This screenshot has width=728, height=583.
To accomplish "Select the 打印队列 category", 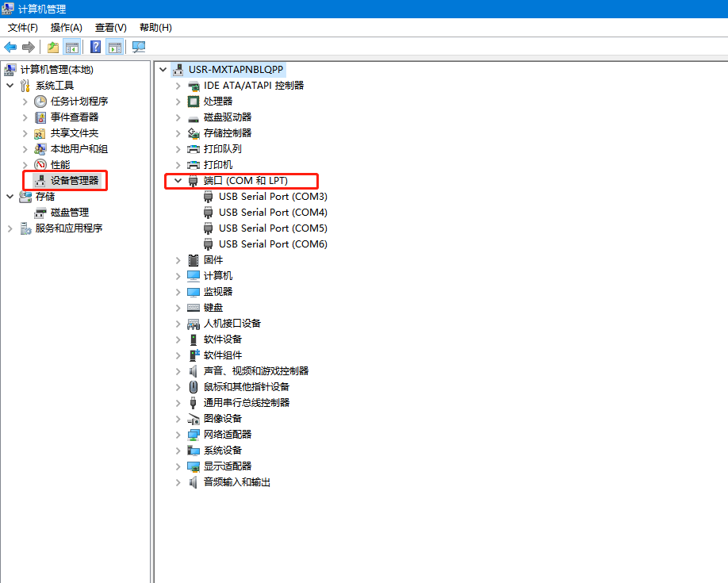I will pos(222,149).
